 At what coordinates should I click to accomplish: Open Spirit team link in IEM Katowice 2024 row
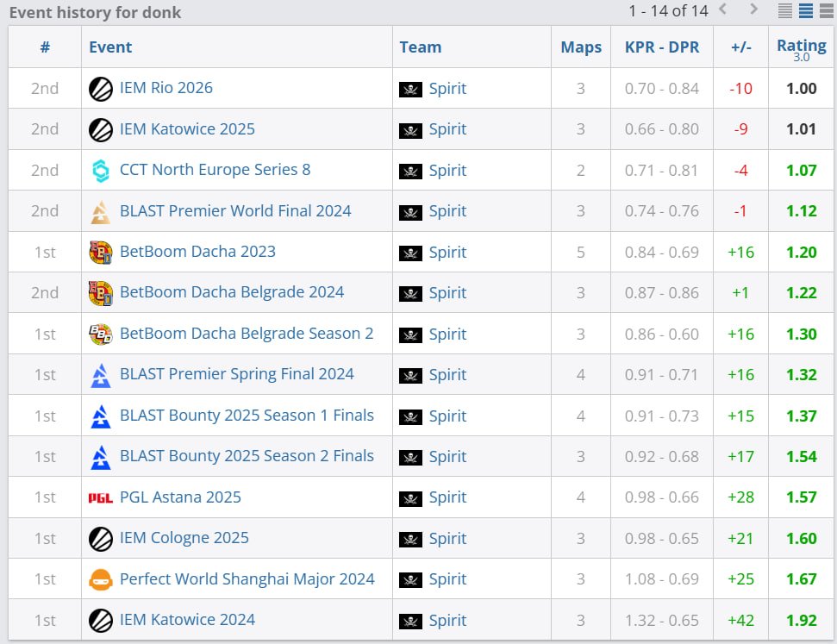click(x=447, y=621)
